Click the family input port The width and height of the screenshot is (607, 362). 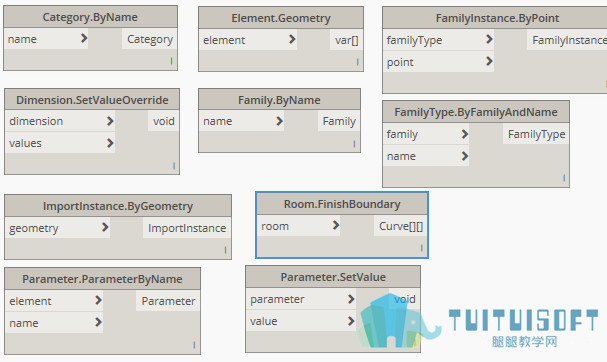pos(426,134)
